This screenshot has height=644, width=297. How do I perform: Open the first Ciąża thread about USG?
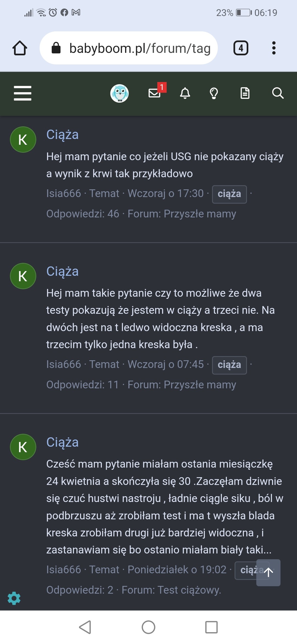click(x=62, y=135)
